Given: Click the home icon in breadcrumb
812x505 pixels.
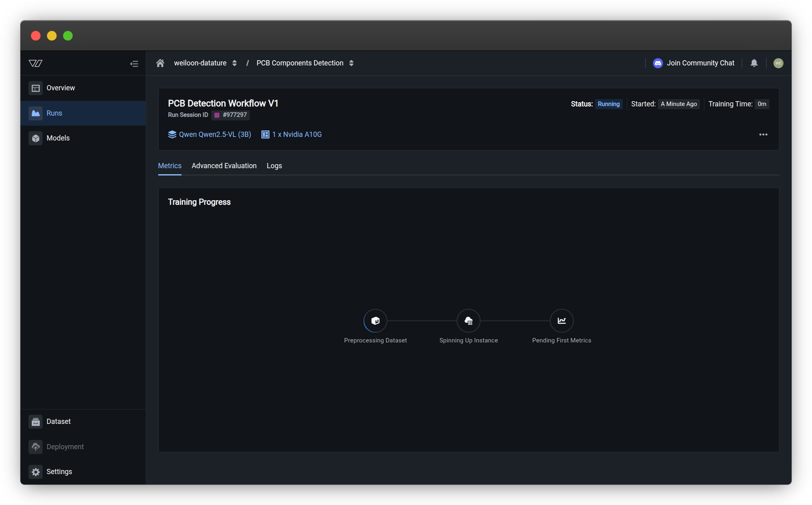Looking at the screenshot, I should 160,63.
